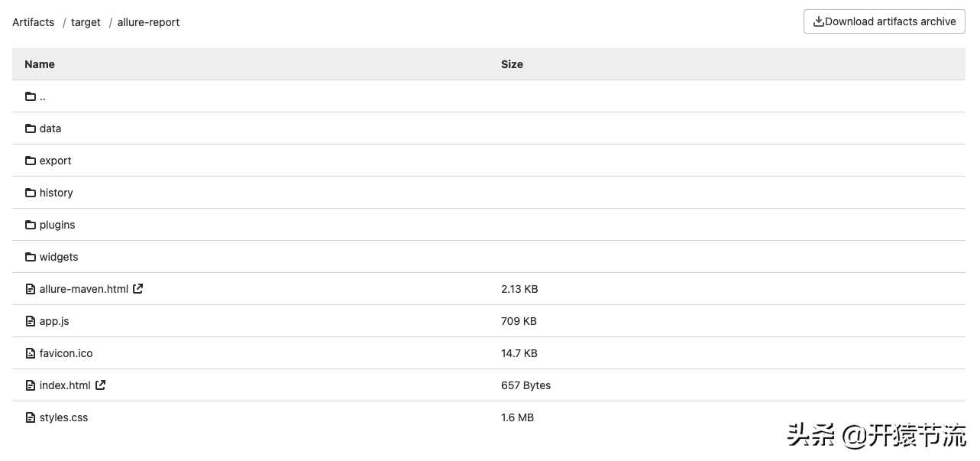
Task: Click the file icon beside app.js
Action: pyautogui.click(x=31, y=321)
